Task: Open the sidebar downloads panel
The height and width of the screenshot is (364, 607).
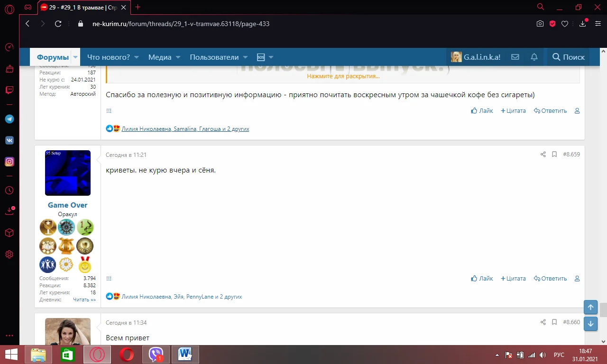Action: click(x=9, y=211)
